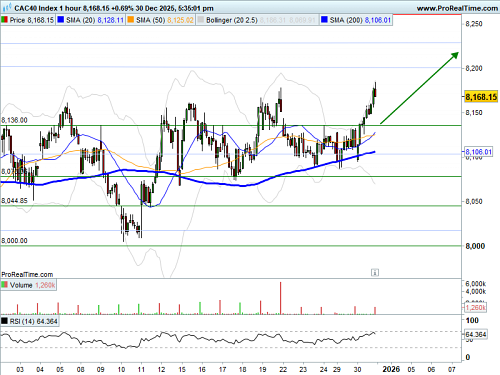The image size is (500, 375).
Task: Click the 22 date label on time axis
Action: [283, 369]
